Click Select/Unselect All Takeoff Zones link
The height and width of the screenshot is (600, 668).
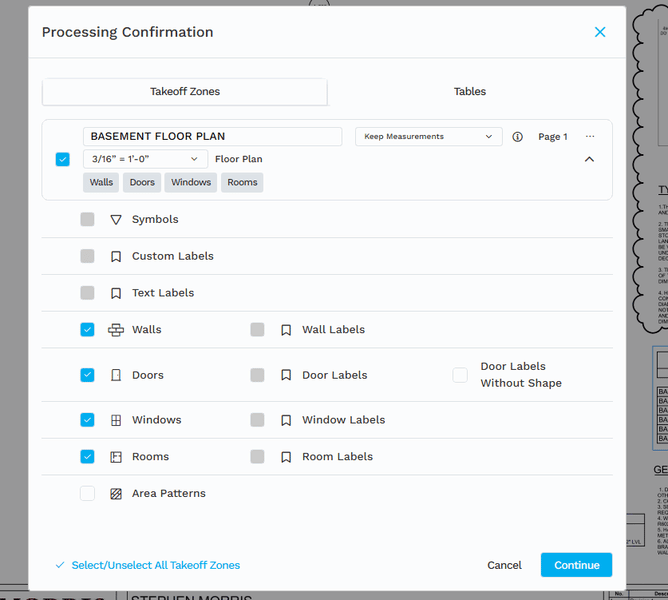155,565
